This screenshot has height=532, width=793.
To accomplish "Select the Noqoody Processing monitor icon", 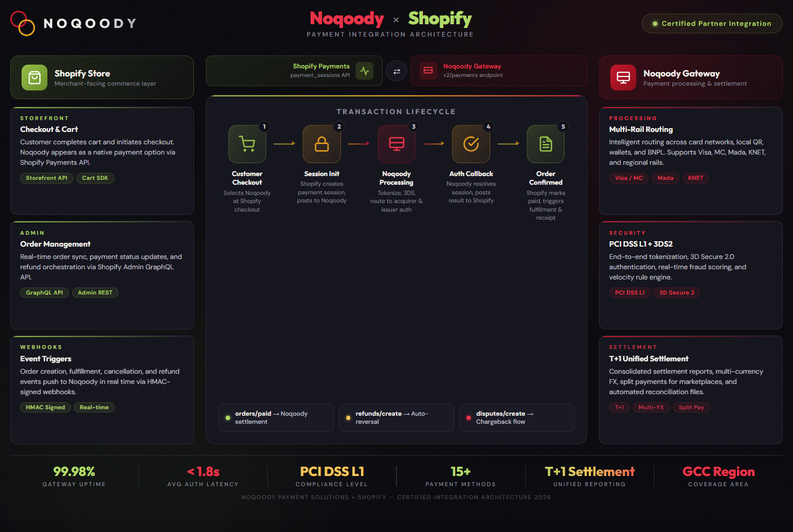I will click(x=396, y=144).
